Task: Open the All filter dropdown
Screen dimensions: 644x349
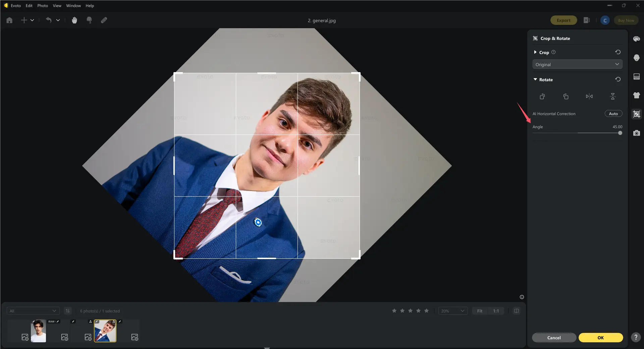Action: (x=33, y=311)
